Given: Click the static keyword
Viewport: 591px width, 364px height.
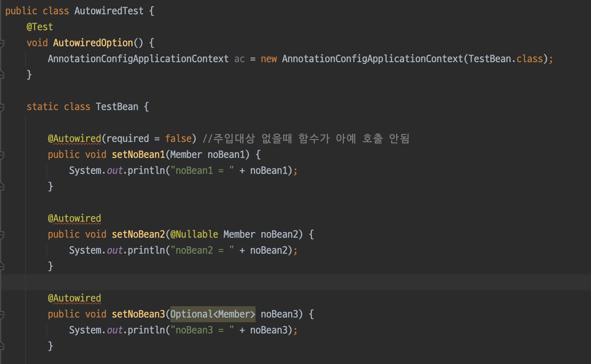Looking at the screenshot, I should pos(42,106).
